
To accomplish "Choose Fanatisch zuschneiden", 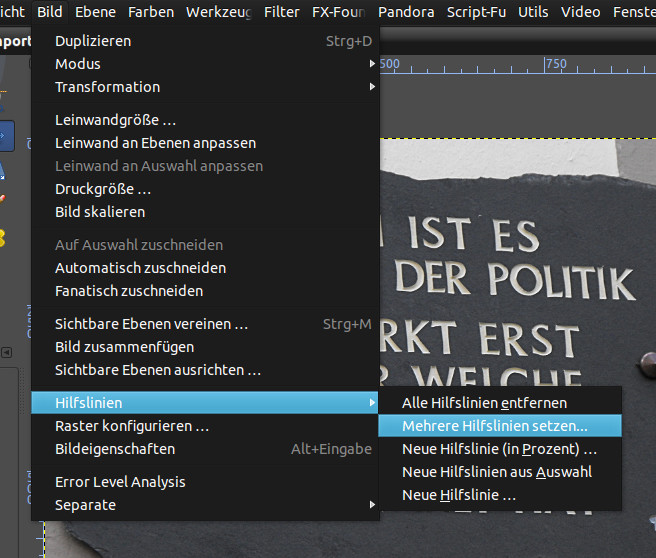I will tap(205, 291).
